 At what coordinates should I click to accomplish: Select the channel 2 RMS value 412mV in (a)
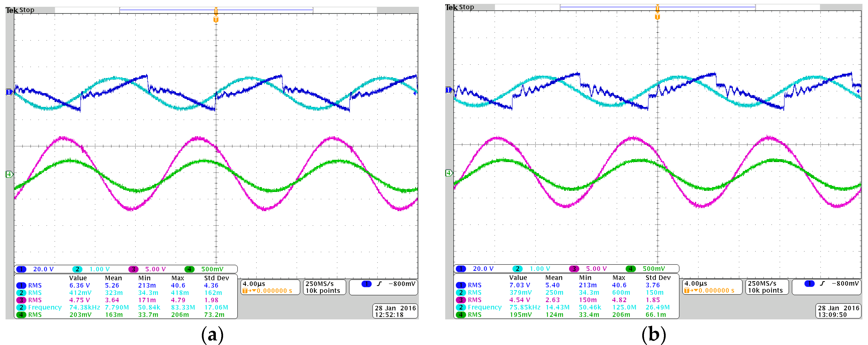click(80, 293)
